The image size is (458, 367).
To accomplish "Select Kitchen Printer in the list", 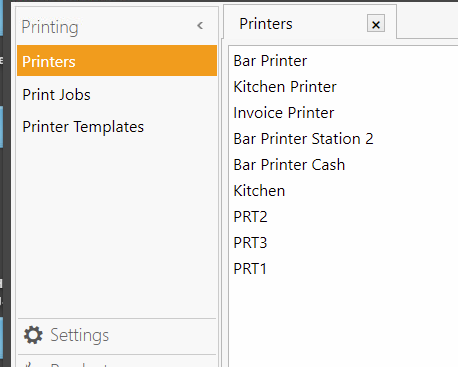I will 285,87.
